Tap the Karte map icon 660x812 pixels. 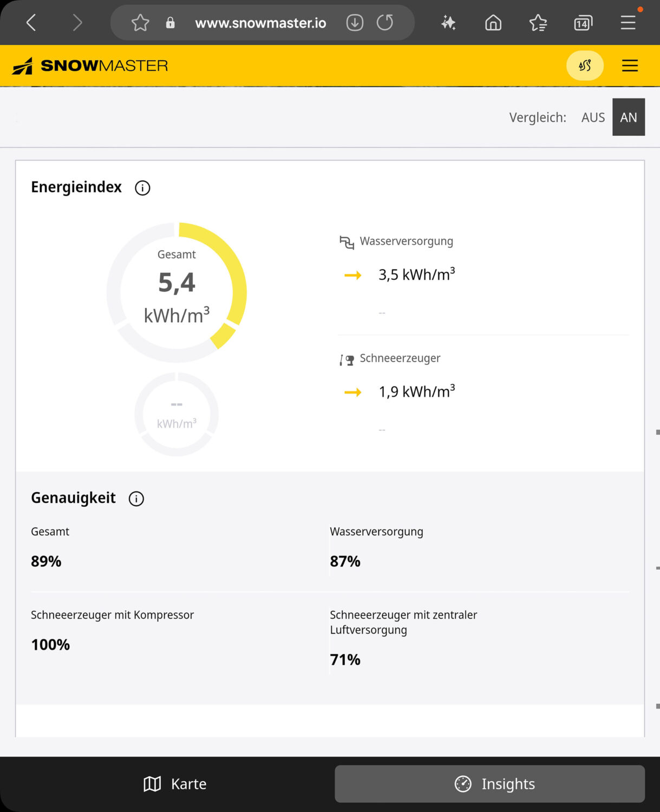click(152, 783)
